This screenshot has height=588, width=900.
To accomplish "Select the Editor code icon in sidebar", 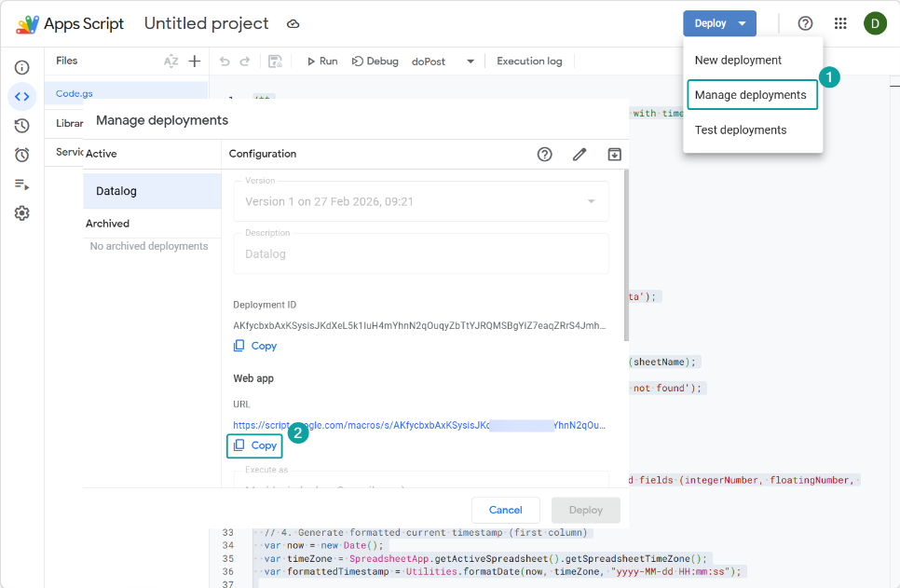I will tap(21, 97).
